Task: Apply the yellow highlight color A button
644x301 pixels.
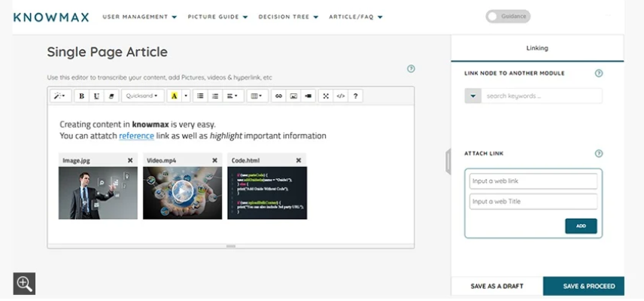Action: tap(174, 96)
